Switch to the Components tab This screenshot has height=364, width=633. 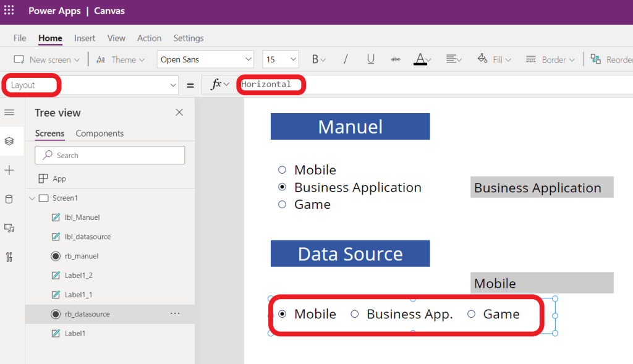point(100,133)
